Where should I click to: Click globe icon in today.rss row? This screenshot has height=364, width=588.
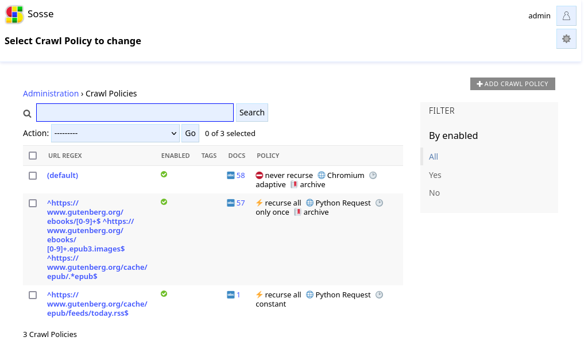click(310, 295)
